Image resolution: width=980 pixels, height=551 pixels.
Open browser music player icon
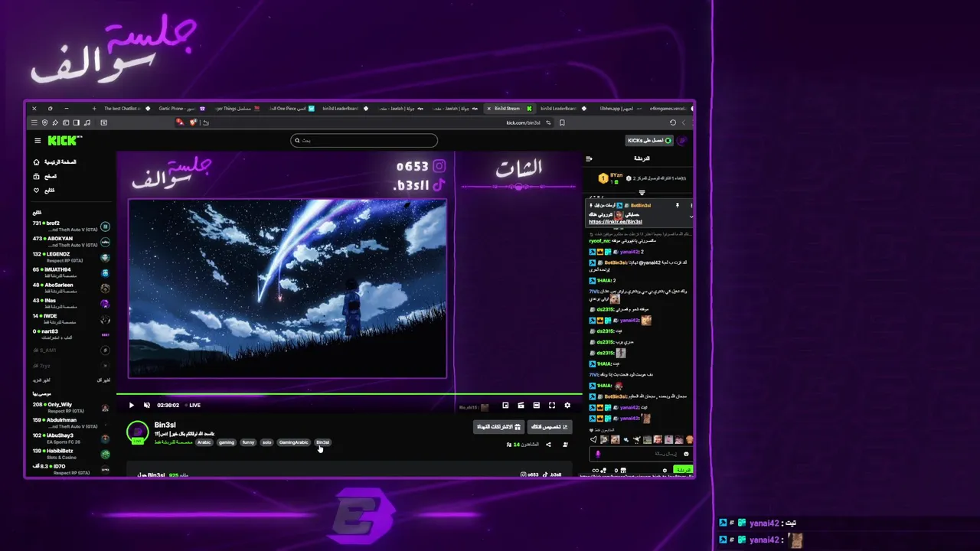[x=87, y=122]
